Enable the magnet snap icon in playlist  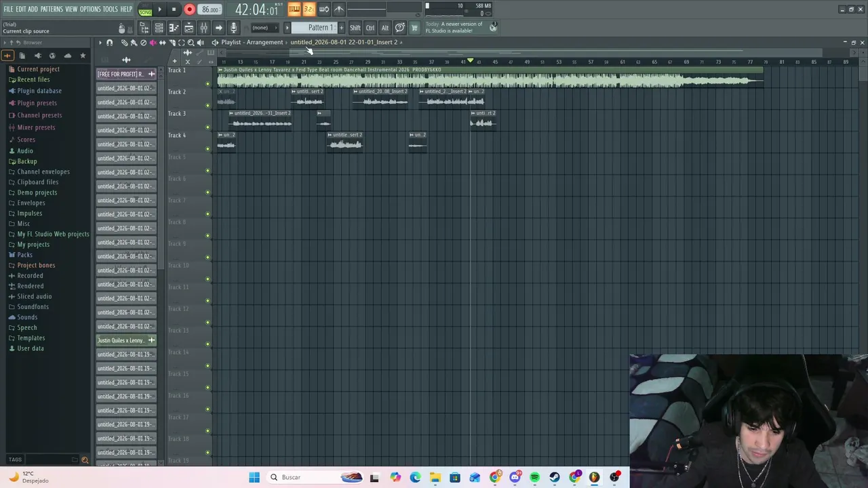click(x=109, y=42)
